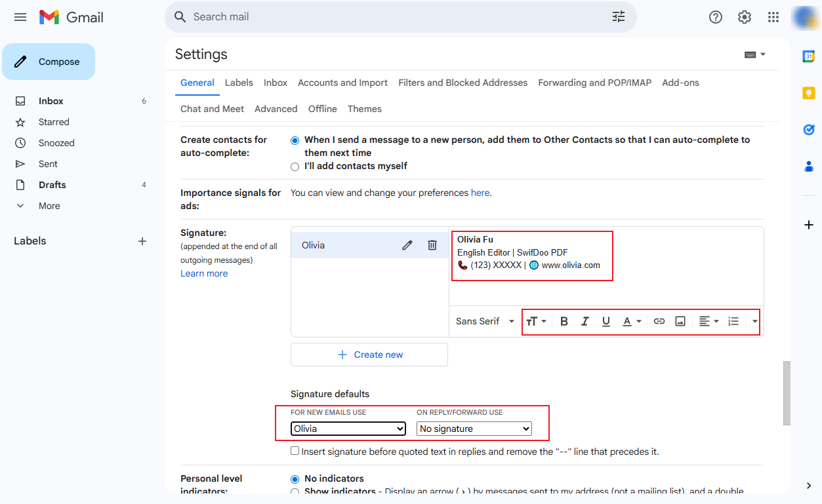Open the new emails signature dropdown
The width and height of the screenshot is (822, 504).
(x=348, y=429)
